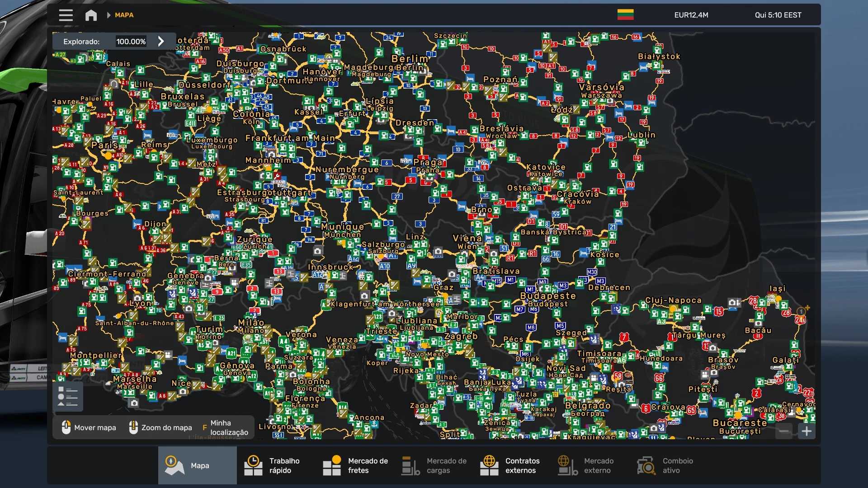Click the Mover mapa hint
The image size is (868, 488).
(89, 427)
